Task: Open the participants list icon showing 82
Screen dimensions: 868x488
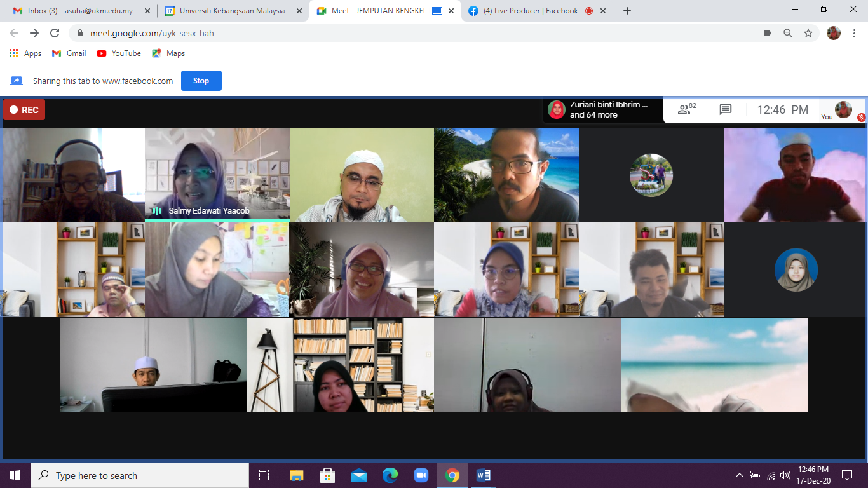Action: tap(686, 109)
